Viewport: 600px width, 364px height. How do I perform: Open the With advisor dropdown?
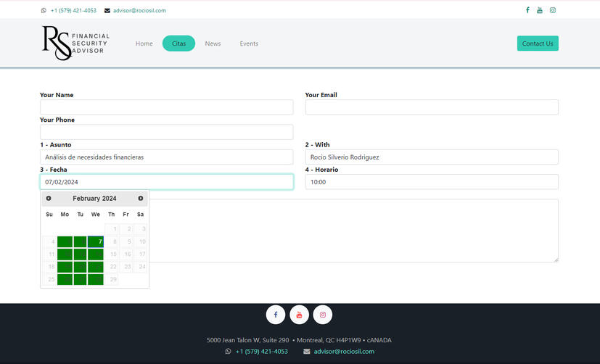[431, 157]
